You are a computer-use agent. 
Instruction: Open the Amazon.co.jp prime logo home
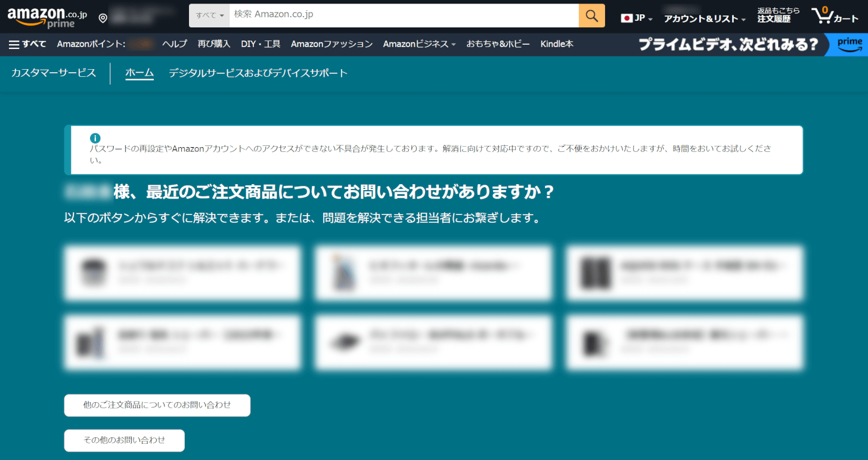coord(47,17)
